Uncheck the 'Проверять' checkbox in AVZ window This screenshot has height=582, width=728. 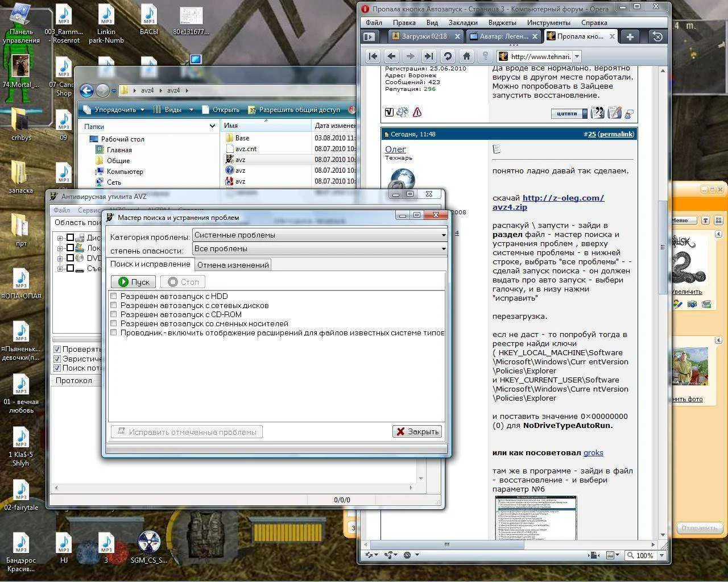[57, 349]
